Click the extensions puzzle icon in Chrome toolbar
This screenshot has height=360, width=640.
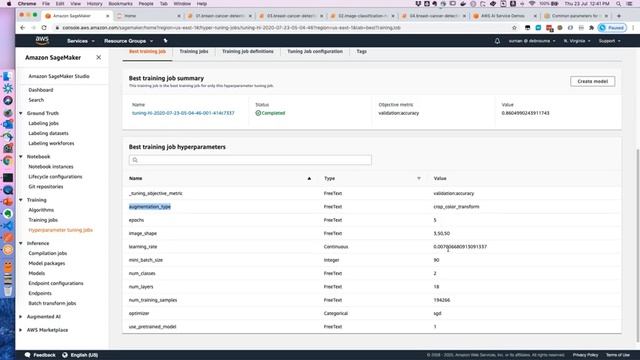[591, 28]
